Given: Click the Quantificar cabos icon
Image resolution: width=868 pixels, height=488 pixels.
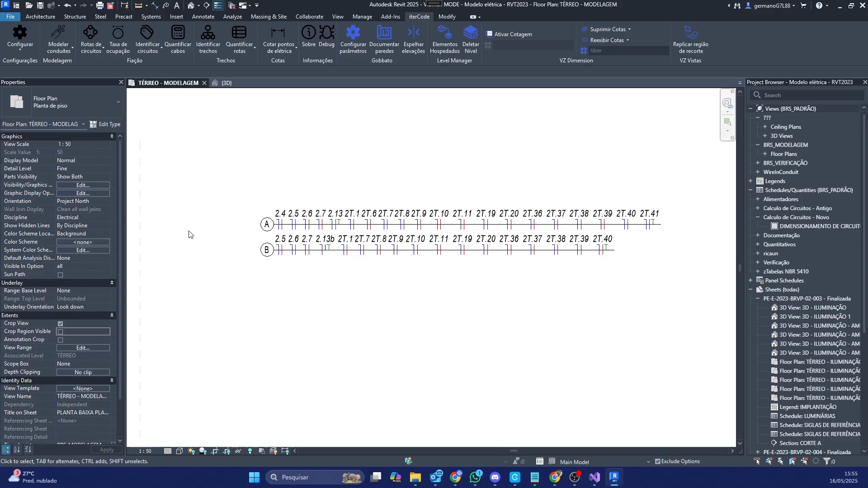Looking at the screenshot, I should (x=178, y=33).
